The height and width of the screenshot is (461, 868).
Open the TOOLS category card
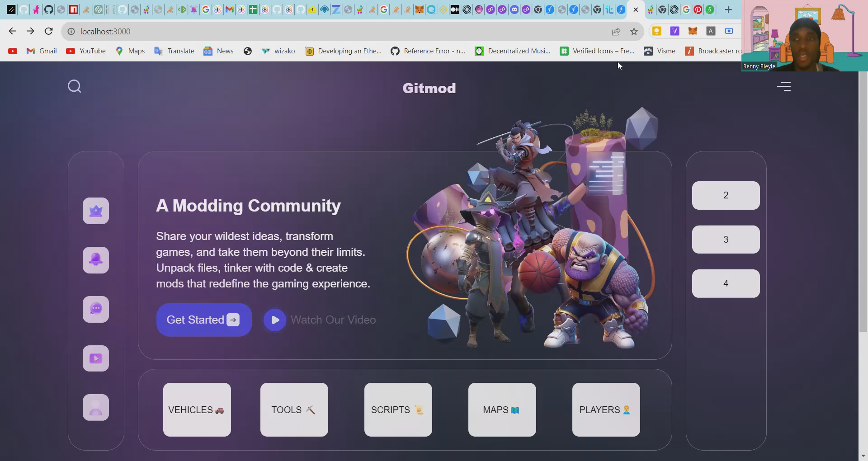pos(294,409)
